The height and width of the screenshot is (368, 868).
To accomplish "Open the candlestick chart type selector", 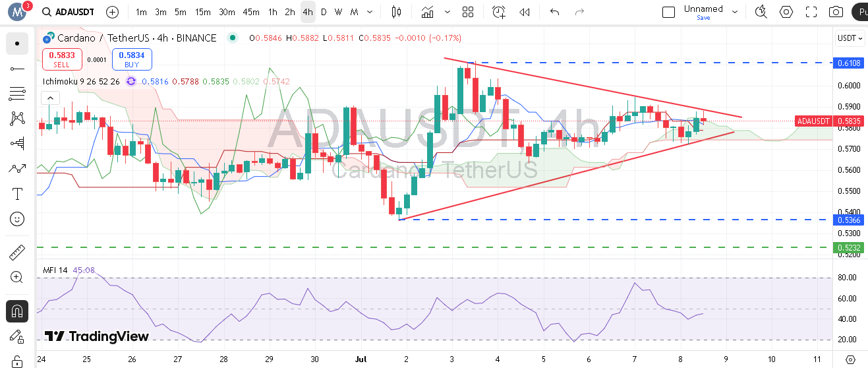I will [396, 12].
